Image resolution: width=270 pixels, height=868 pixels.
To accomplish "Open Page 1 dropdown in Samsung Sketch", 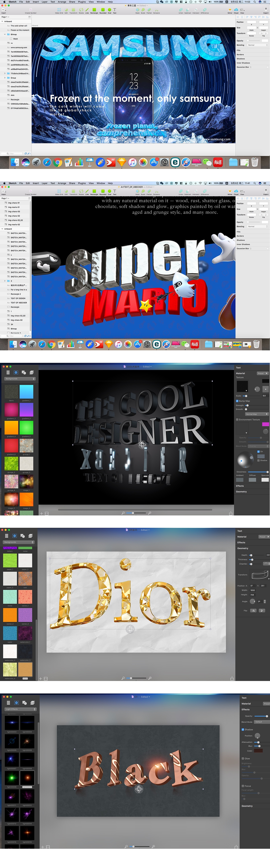I will coord(5,17).
